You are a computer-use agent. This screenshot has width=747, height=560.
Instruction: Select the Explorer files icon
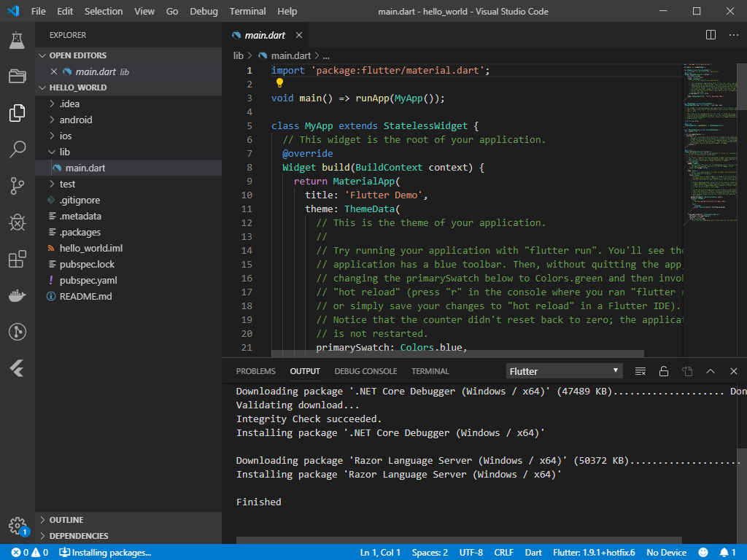tap(18, 113)
